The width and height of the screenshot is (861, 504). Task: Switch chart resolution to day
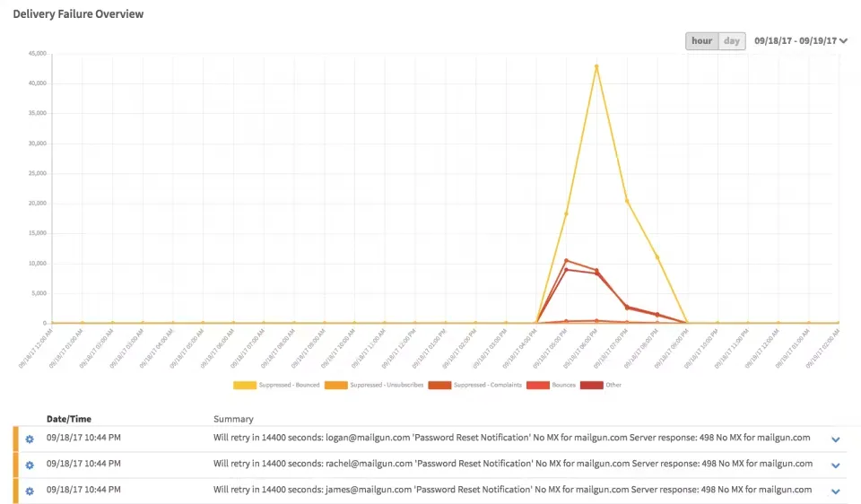(x=733, y=41)
